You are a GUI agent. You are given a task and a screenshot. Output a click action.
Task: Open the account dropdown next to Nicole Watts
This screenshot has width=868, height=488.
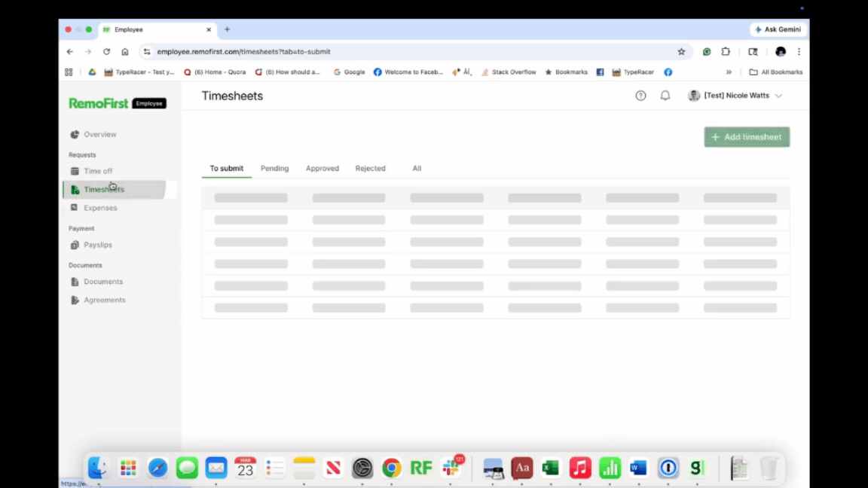click(778, 96)
